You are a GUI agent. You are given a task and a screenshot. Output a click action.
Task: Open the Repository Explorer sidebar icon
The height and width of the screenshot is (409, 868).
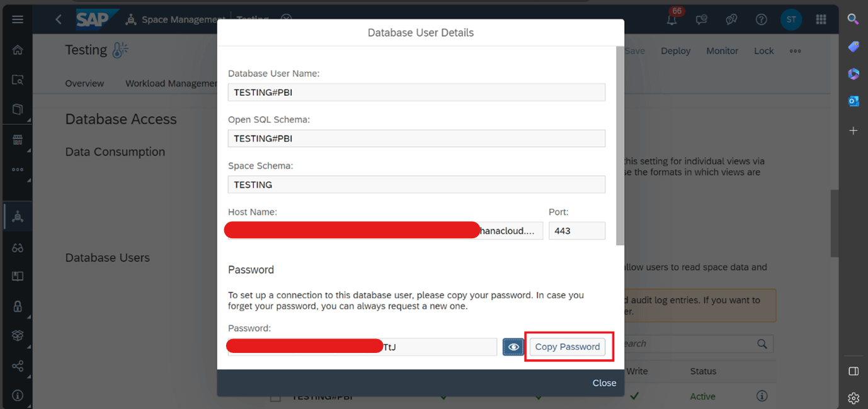tap(17, 79)
